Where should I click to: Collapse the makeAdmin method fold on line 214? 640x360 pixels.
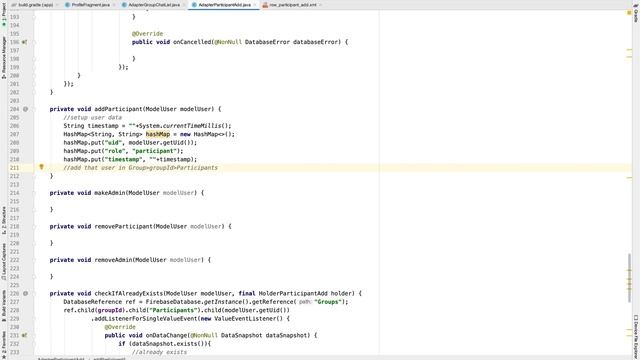click(34, 193)
